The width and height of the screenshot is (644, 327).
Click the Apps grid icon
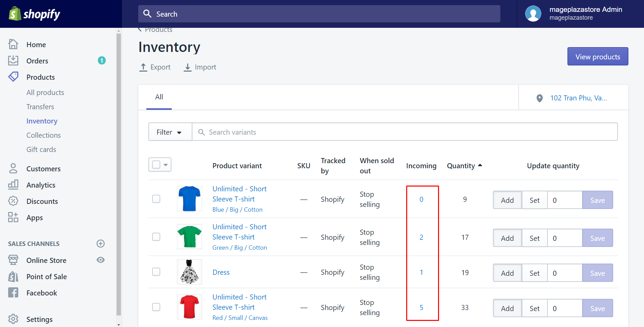13,217
